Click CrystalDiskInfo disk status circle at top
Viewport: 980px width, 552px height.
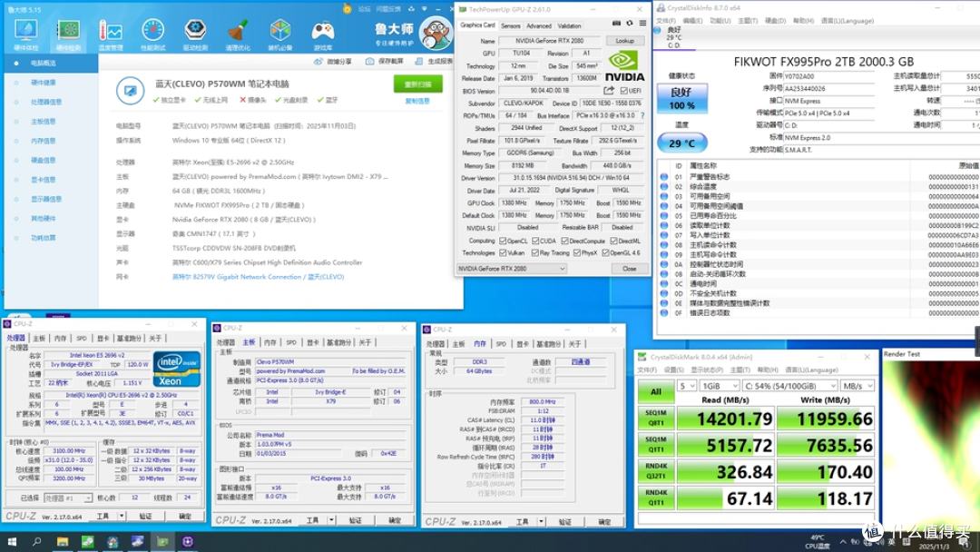[x=658, y=29]
